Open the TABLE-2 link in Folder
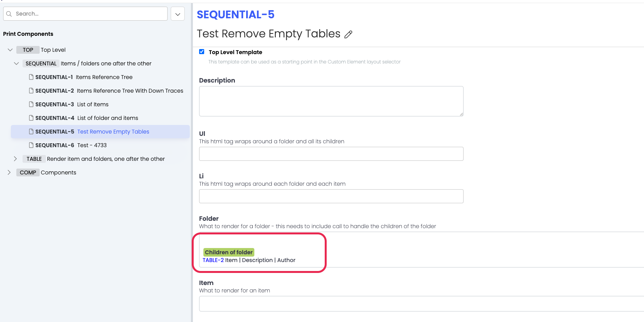 pos(213,260)
